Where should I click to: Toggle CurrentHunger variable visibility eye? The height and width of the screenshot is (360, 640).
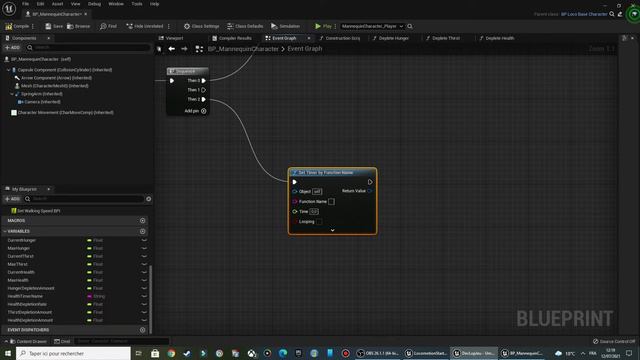pos(144,240)
